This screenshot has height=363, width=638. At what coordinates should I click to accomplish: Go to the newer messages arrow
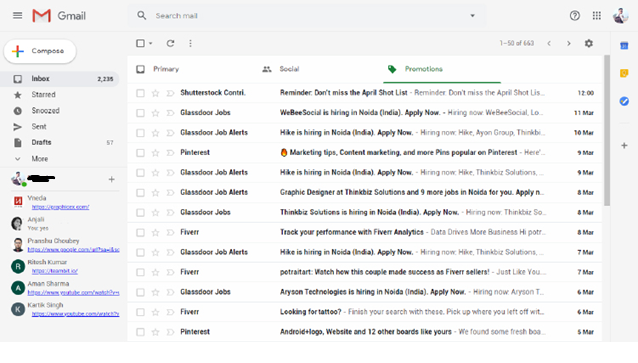coord(549,43)
